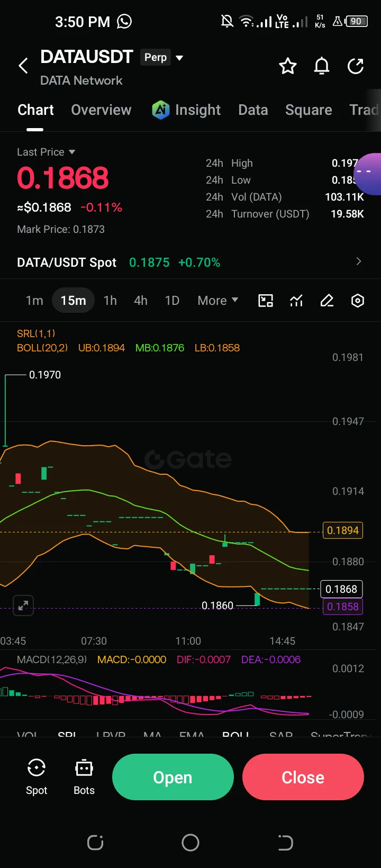Open the indicators icon
The width and height of the screenshot is (381, 868).
[296, 301]
